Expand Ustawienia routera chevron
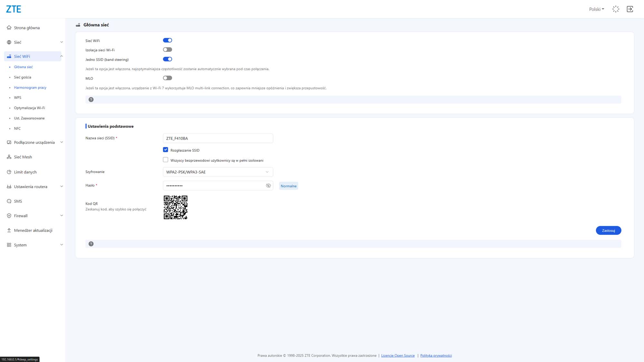 pyautogui.click(x=62, y=187)
